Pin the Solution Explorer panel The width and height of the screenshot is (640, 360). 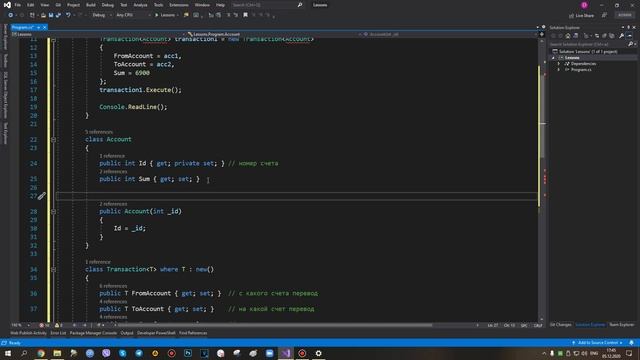pos(629,27)
